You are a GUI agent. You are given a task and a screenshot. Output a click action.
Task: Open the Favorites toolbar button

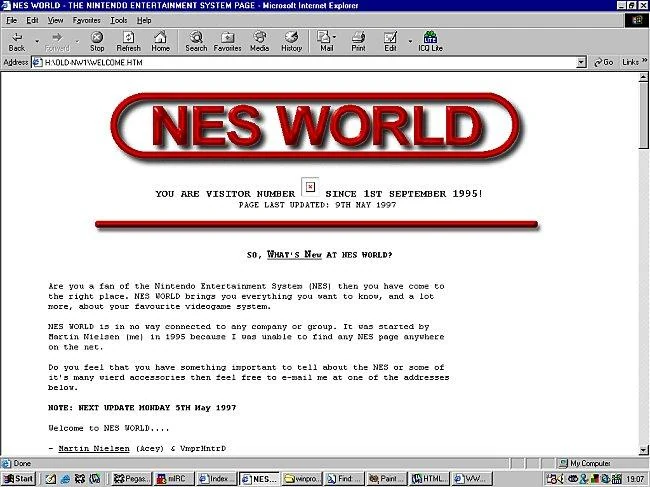pos(228,41)
